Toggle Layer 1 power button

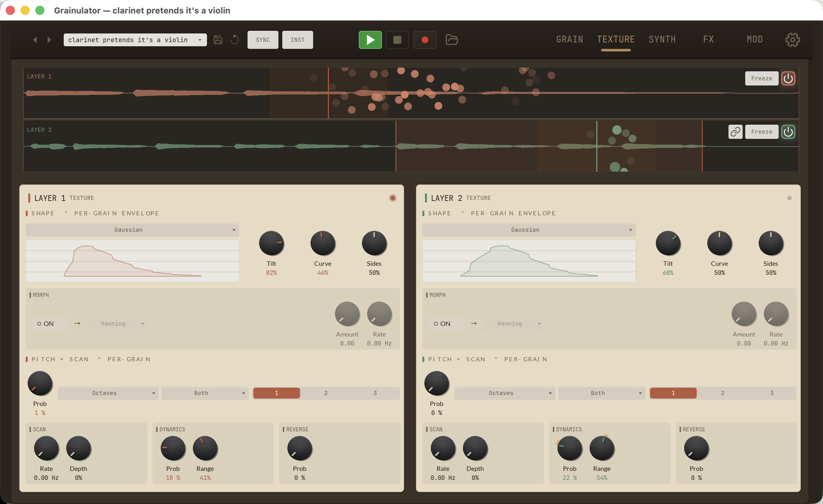pos(788,78)
